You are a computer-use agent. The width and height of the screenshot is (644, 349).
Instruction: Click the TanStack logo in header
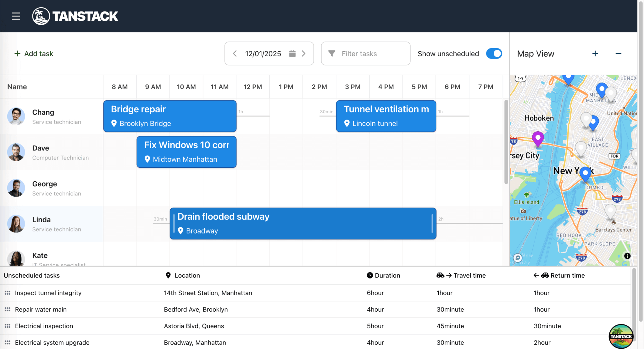(75, 16)
